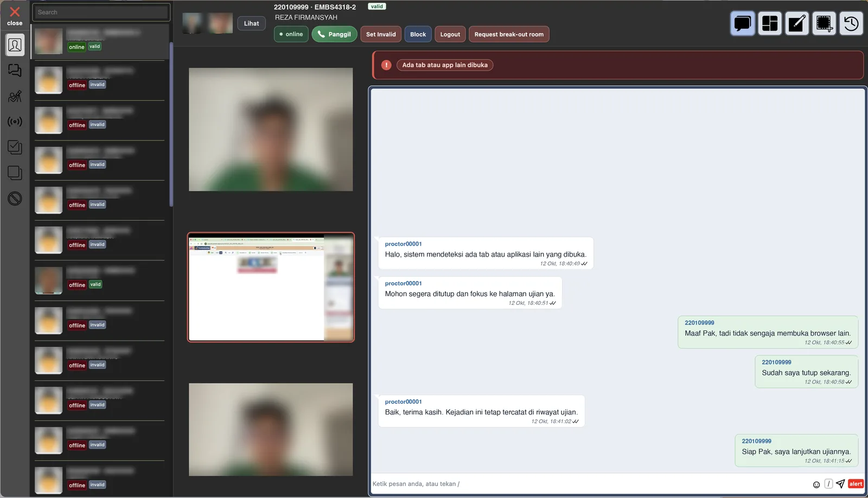868x498 pixels.
Task: Click into the participant Search field
Action: [x=101, y=12]
